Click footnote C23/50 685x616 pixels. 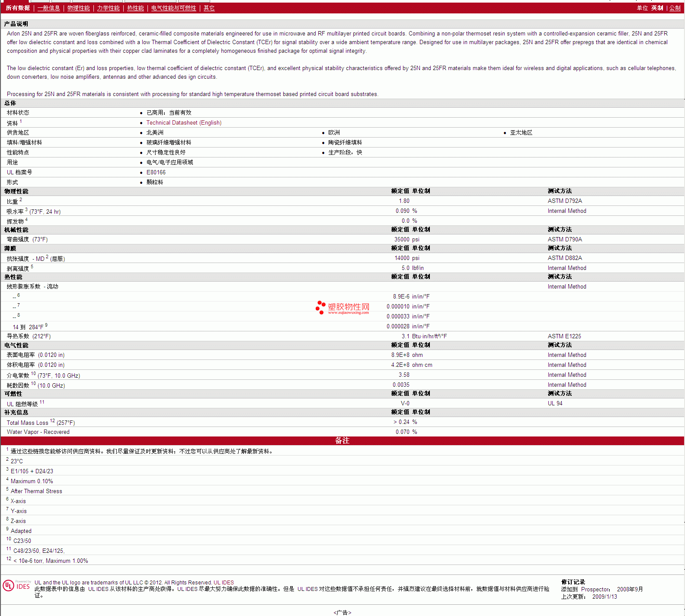point(22,541)
